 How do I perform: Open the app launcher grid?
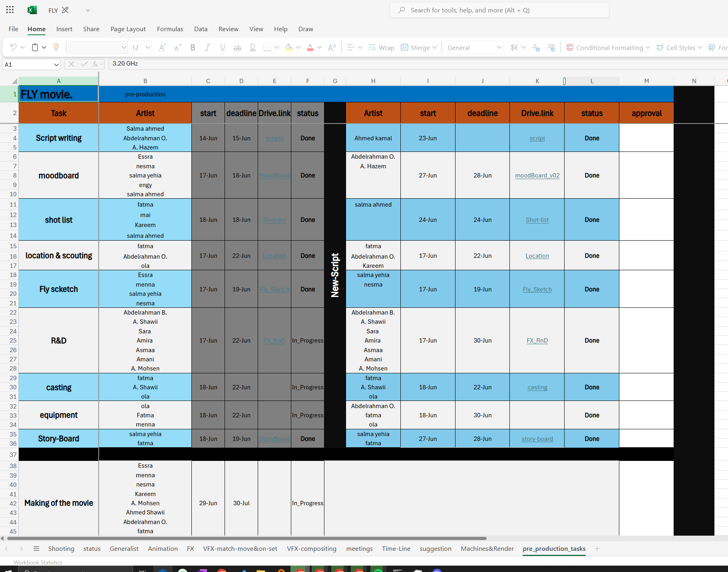[10, 10]
